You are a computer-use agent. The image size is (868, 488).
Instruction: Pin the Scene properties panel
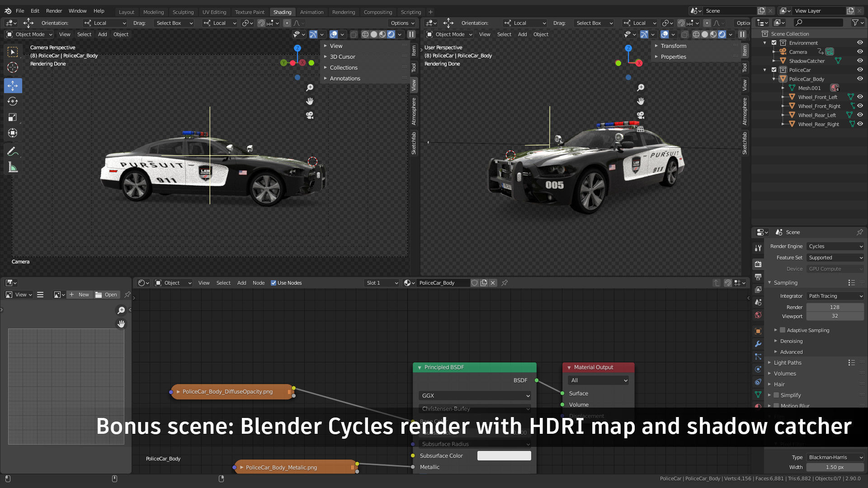pyautogui.click(x=859, y=232)
